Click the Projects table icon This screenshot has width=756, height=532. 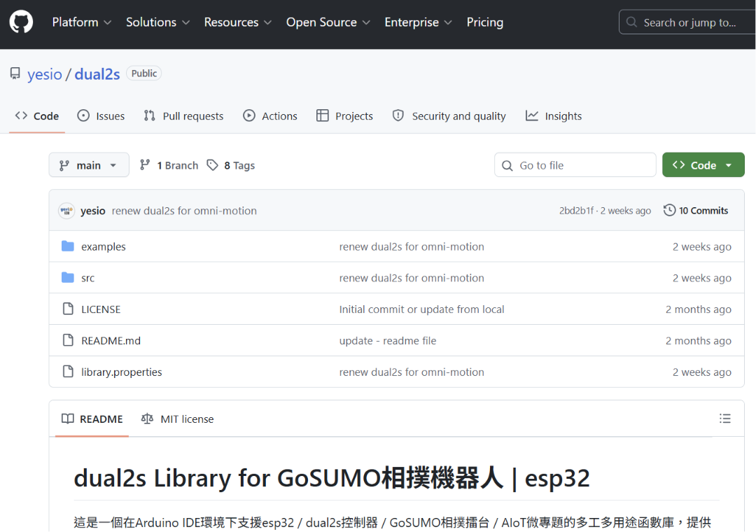pos(322,115)
